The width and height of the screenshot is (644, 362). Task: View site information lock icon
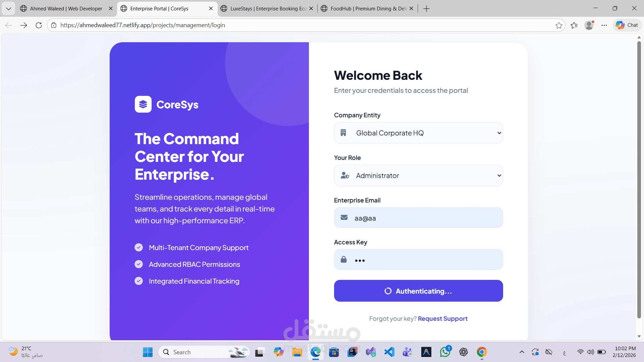click(54, 25)
